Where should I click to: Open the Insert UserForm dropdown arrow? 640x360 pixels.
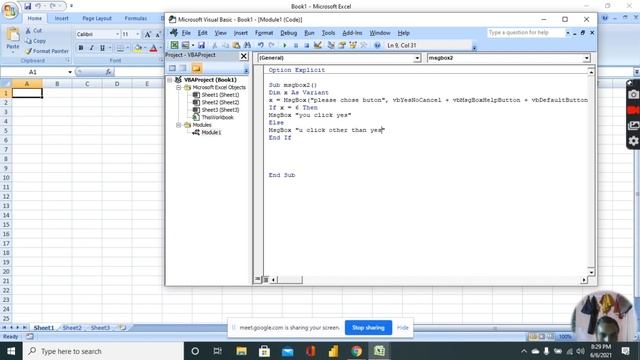click(x=193, y=45)
